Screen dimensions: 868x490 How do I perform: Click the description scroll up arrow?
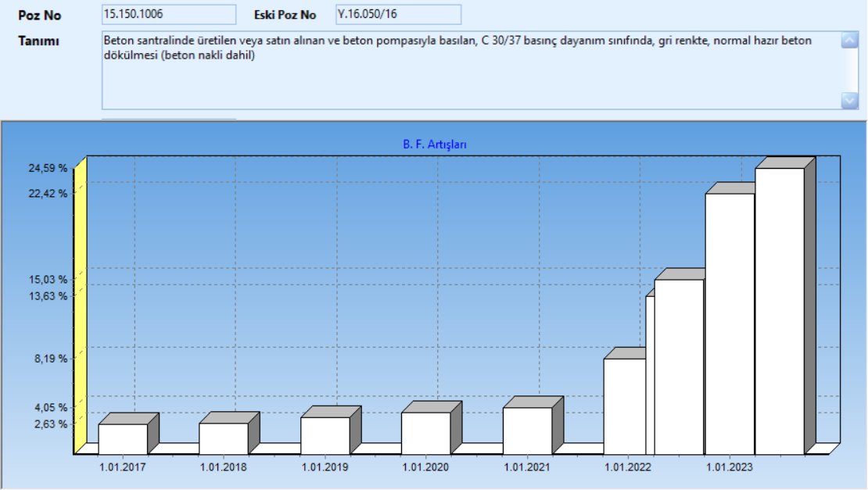[x=849, y=40]
